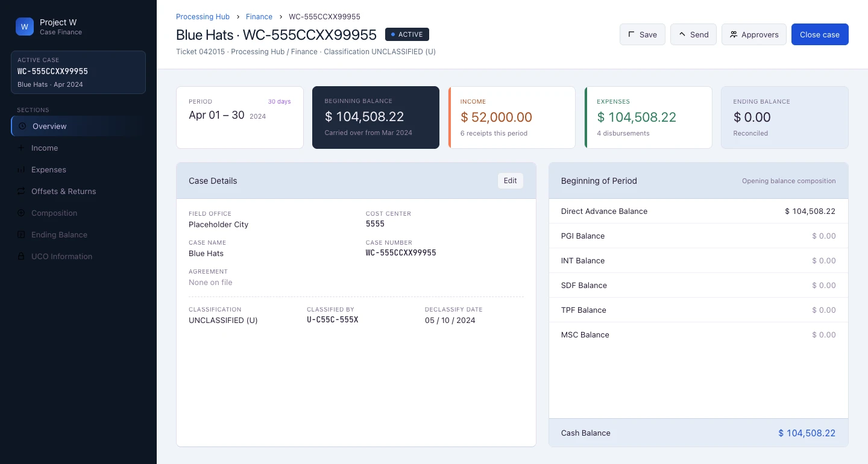Select the INT Balance row
The width and height of the screenshot is (868, 464).
pos(699,261)
